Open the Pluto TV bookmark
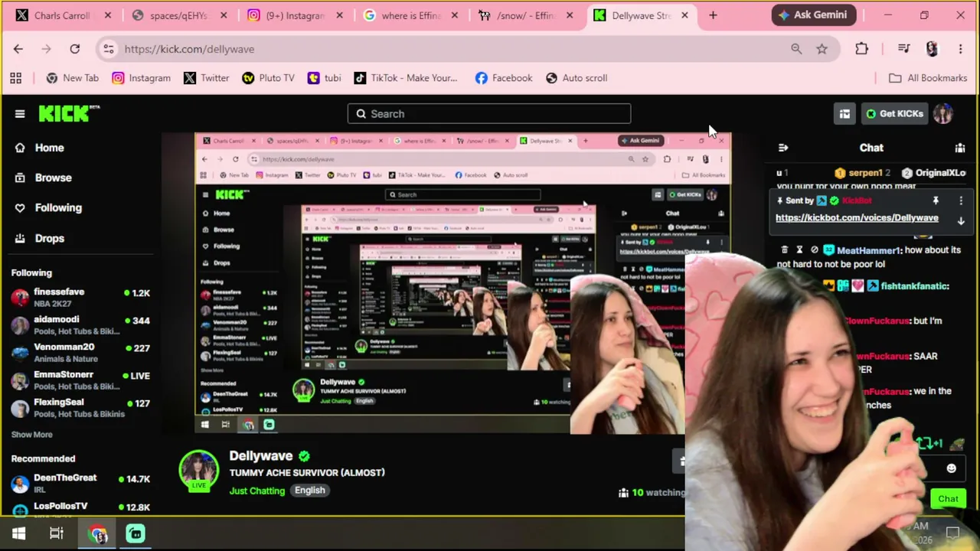The image size is (980, 551). pos(268,78)
